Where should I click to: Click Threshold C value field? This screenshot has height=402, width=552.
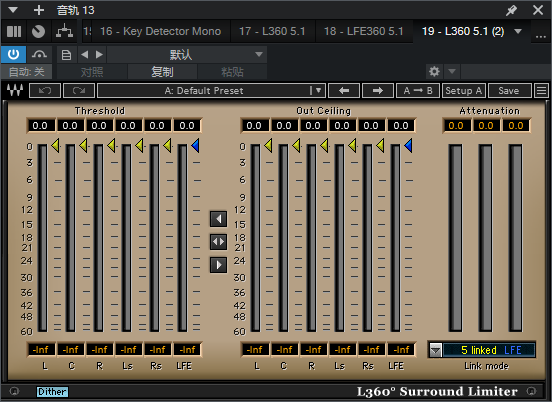tap(70, 126)
